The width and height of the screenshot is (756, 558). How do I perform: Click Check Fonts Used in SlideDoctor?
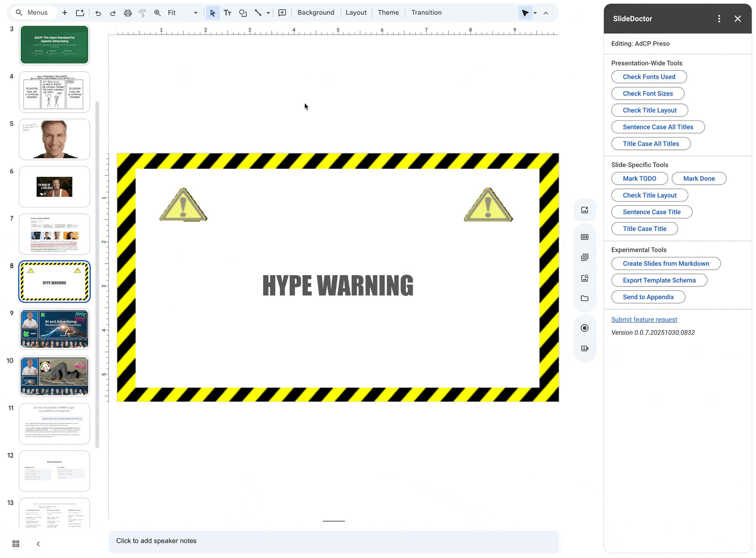pos(649,77)
